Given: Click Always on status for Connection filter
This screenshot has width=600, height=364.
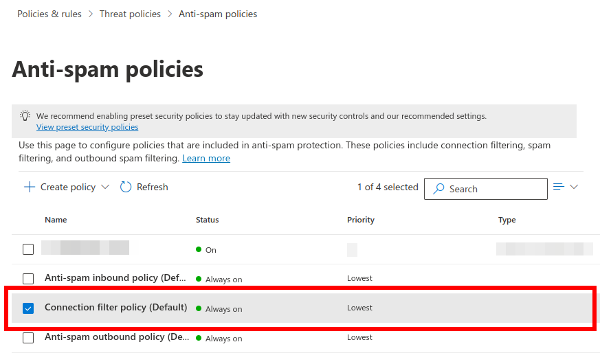Looking at the screenshot, I should (x=219, y=309).
